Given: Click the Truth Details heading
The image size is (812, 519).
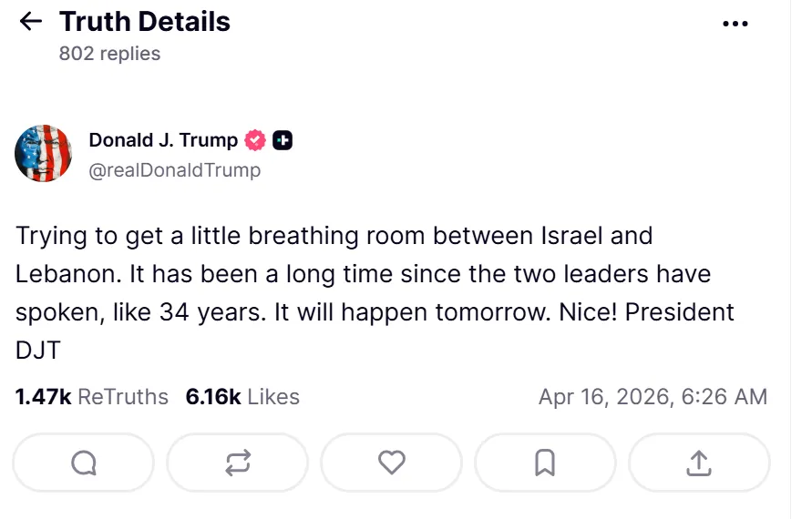Looking at the screenshot, I should (145, 22).
